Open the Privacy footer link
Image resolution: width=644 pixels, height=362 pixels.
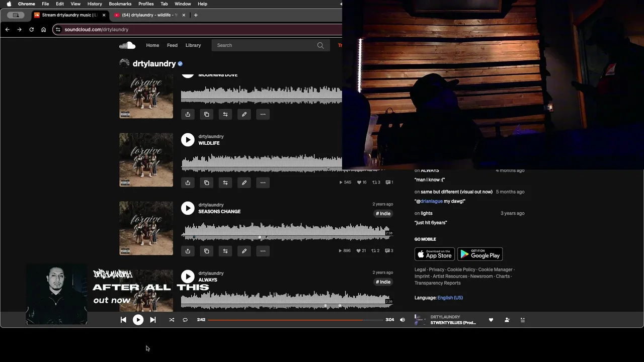click(437, 270)
